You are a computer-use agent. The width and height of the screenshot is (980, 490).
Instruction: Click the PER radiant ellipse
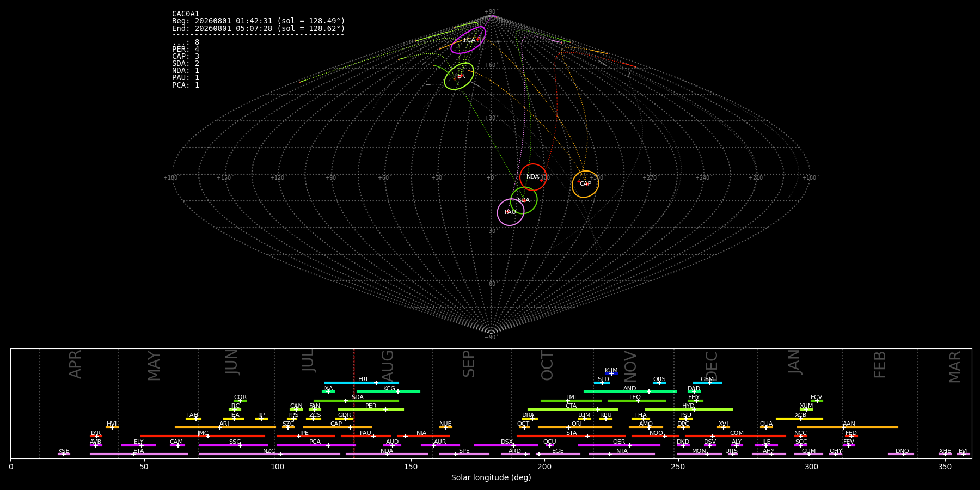point(459,76)
